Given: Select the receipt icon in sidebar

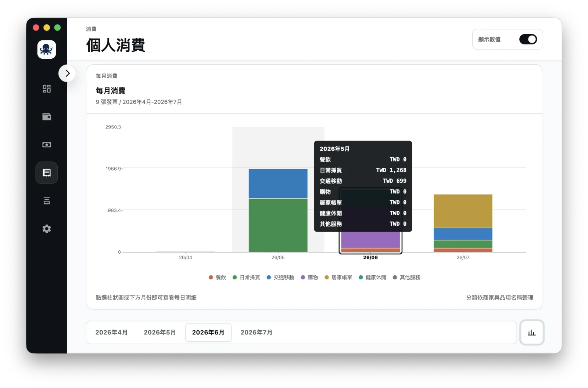Looking at the screenshot, I should coord(47,173).
